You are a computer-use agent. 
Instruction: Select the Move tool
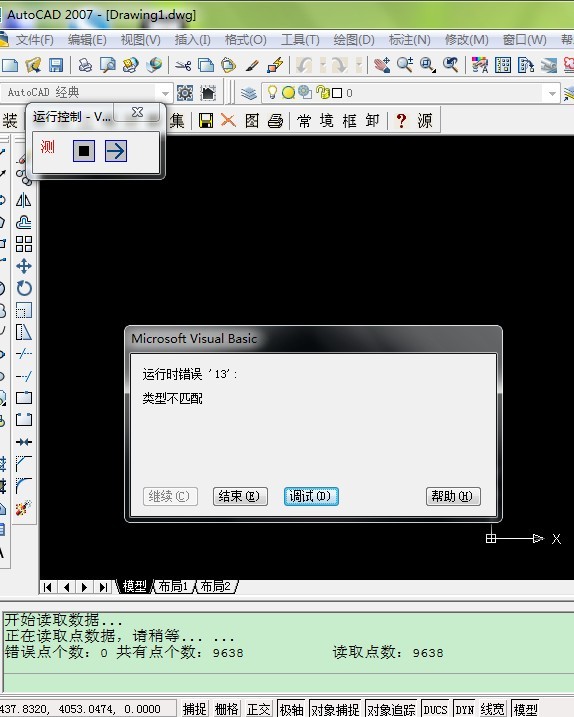[24, 266]
